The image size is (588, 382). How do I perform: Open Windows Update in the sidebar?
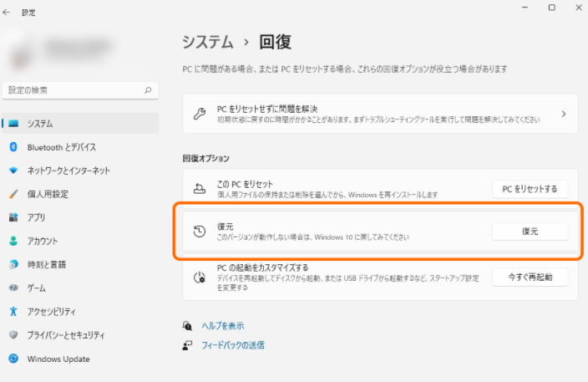coord(80,359)
